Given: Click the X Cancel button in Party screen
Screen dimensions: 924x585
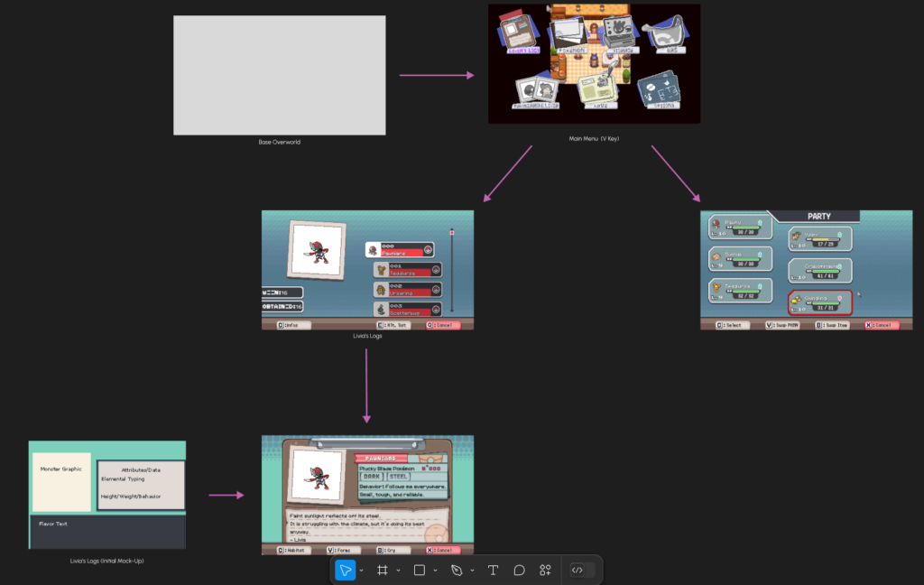Looking at the screenshot, I should 881,325.
